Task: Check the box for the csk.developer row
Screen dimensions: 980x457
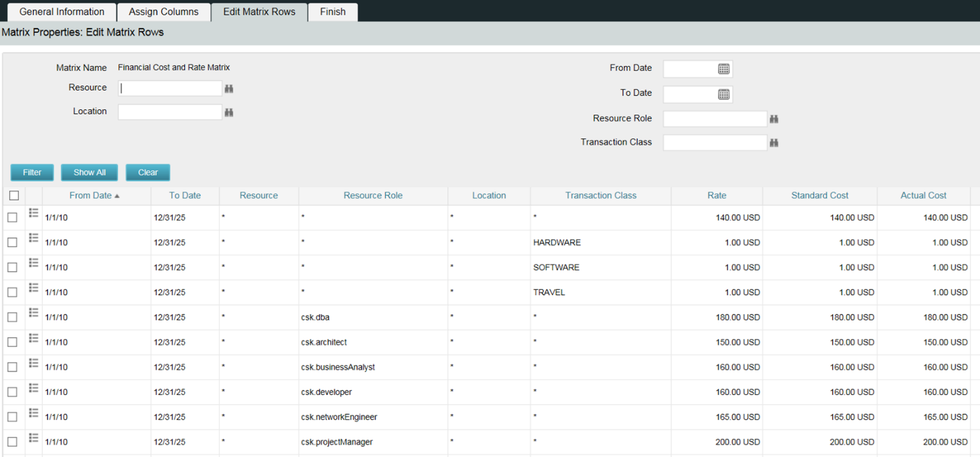Action: (x=12, y=392)
